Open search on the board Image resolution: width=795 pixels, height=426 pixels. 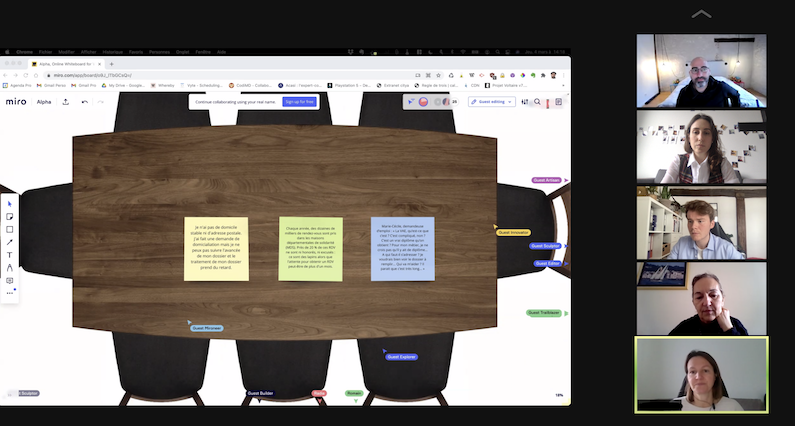537,102
